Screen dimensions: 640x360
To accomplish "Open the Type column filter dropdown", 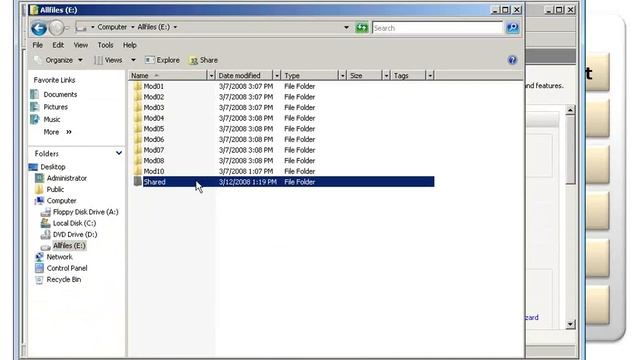I will pos(342,76).
